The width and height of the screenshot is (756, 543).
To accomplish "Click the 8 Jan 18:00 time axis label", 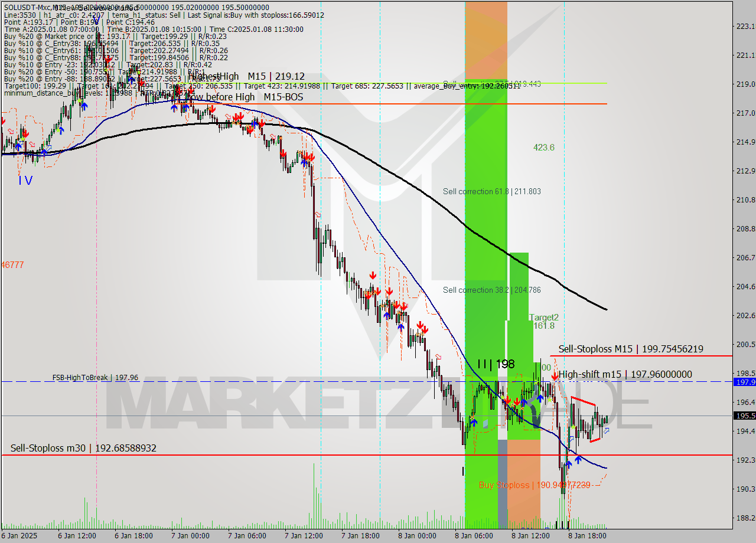I will pyautogui.click(x=587, y=536).
